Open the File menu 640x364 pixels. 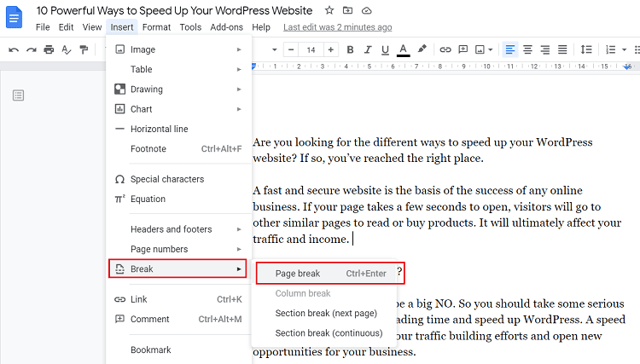(x=43, y=27)
